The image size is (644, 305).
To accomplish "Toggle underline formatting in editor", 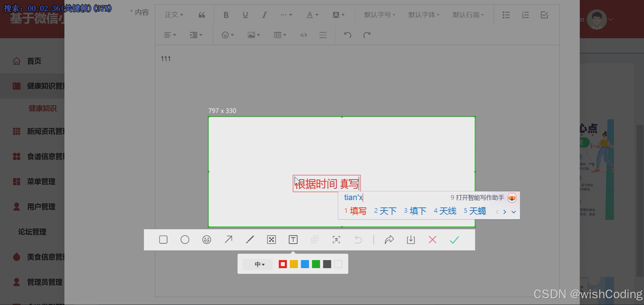I will click(x=245, y=15).
